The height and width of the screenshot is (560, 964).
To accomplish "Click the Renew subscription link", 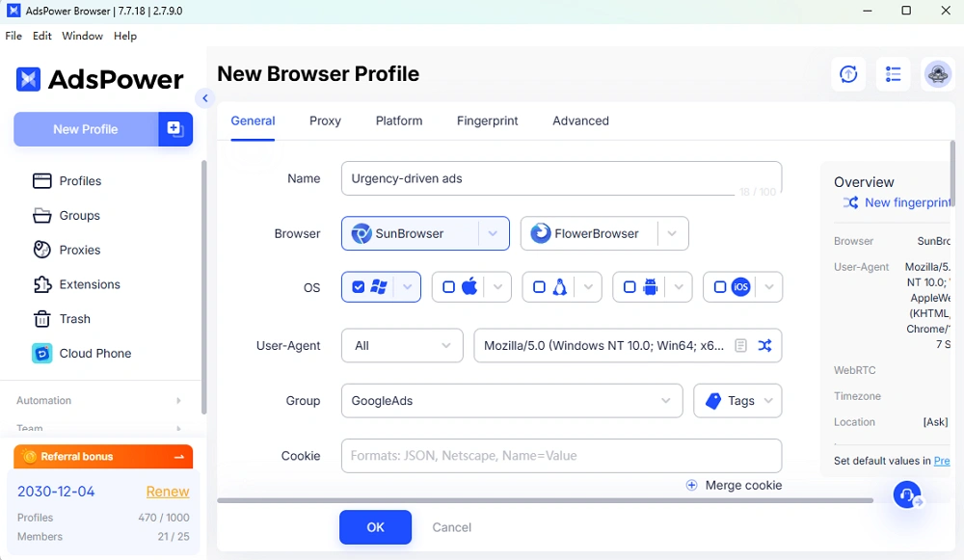I will [x=167, y=492].
